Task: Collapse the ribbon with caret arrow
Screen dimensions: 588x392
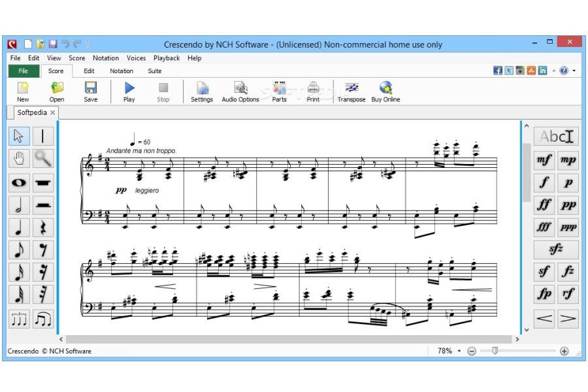Action: pos(554,71)
